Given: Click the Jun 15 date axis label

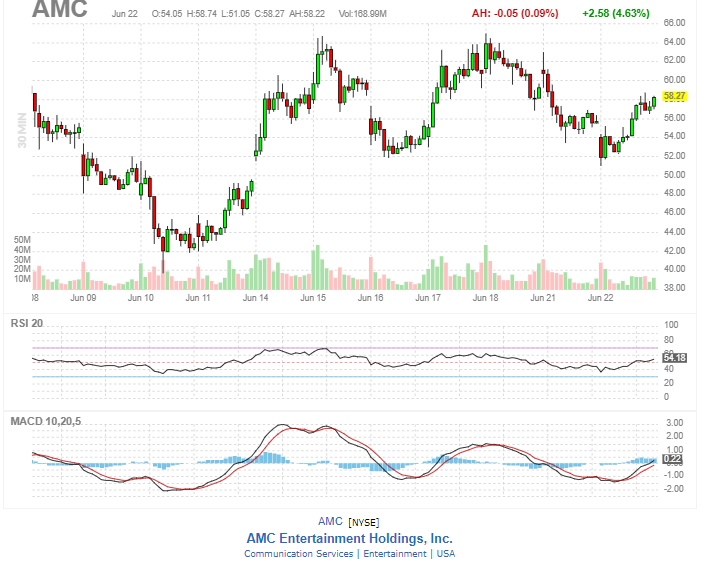Looking at the screenshot, I should coord(313,298).
